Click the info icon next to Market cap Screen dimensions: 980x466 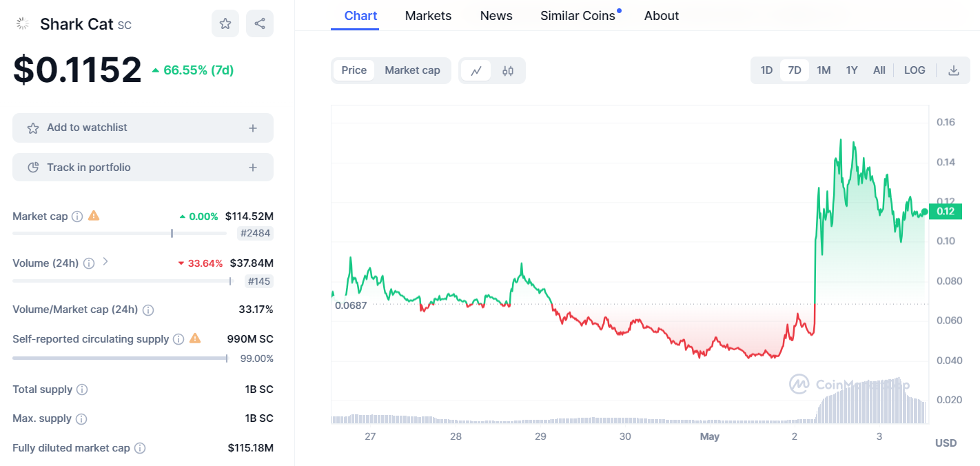tap(77, 216)
